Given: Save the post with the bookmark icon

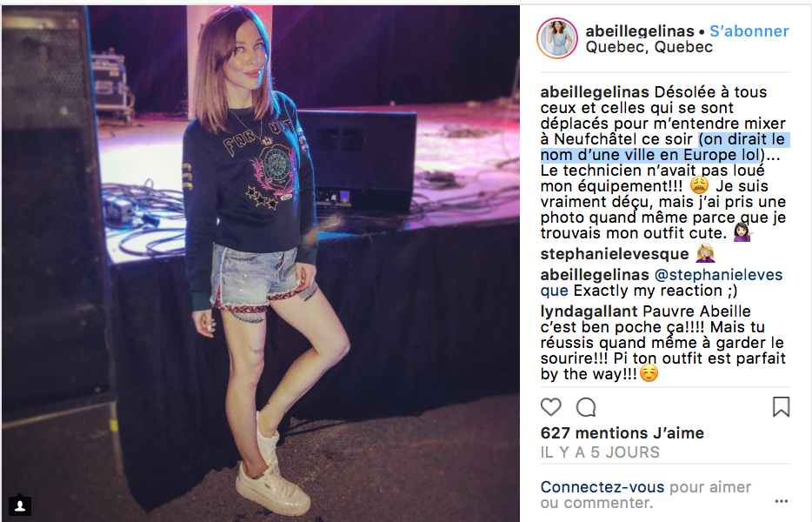Looking at the screenshot, I should click(x=781, y=407).
